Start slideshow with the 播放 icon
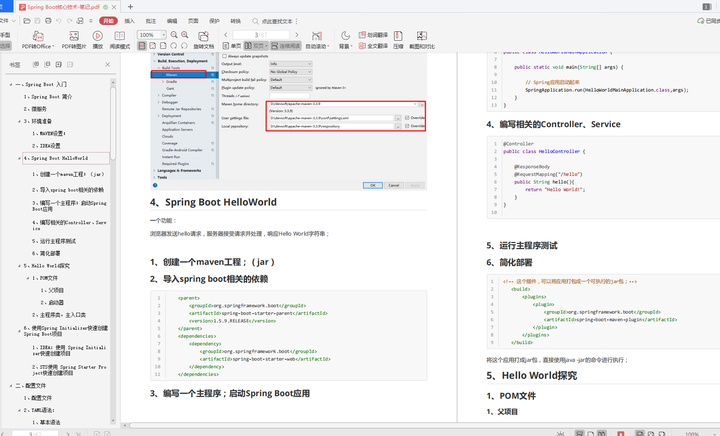 [x=97, y=36]
